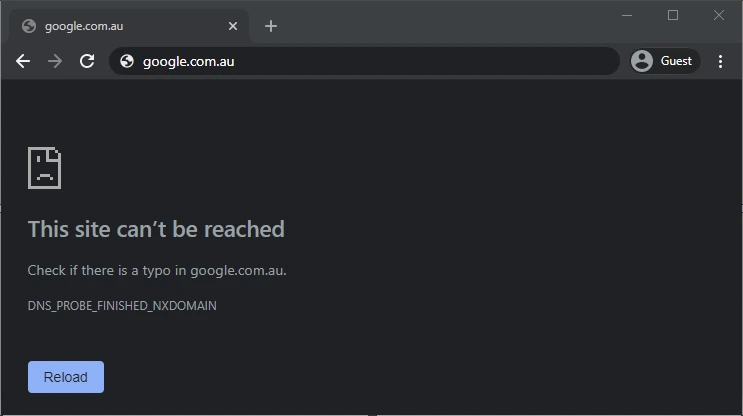Click the 'This site can't be reached' heading

point(156,229)
